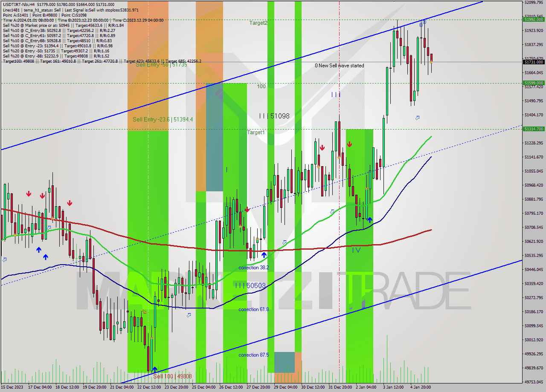The width and height of the screenshot is (546, 392).
Task: Select the 'correction 87.5' label
Action: coord(254,355)
